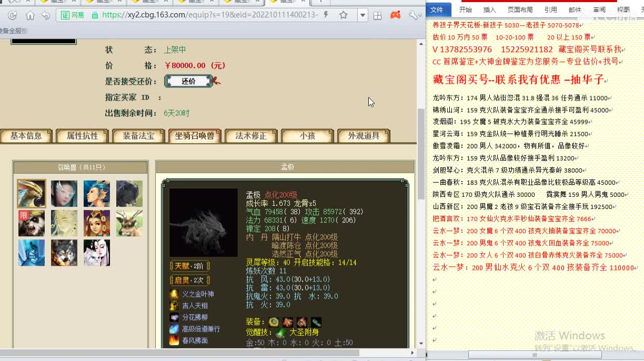This screenshot has height=361, width=644.
Task: Open the address bar dropdown arrow
Action: pyautogui.click(x=362, y=15)
